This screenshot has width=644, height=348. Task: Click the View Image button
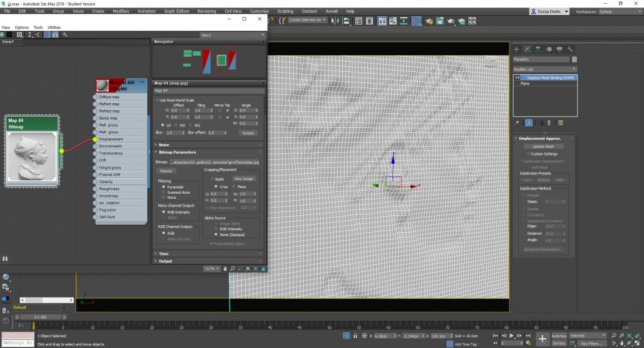[x=243, y=179]
